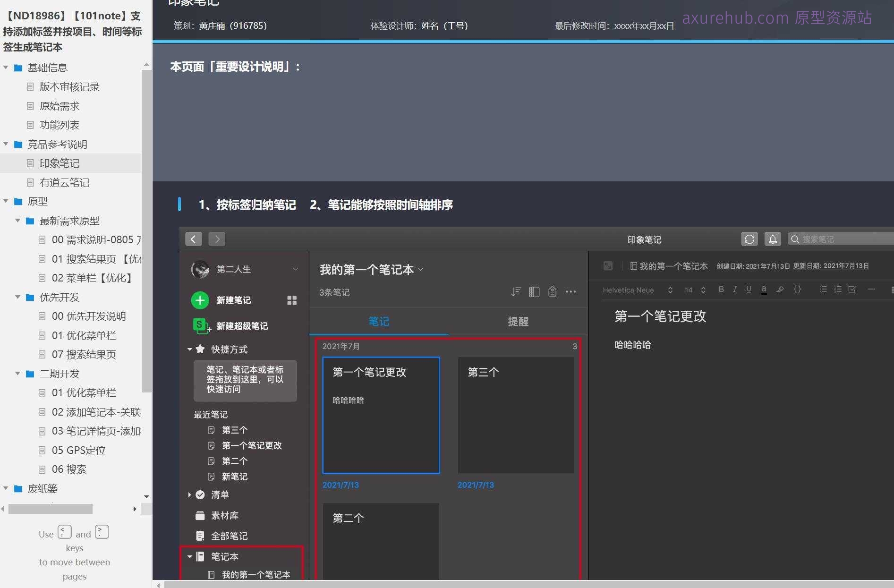The height and width of the screenshot is (588, 894).
Task: Open recent note 新笔记
Action: pos(235,477)
